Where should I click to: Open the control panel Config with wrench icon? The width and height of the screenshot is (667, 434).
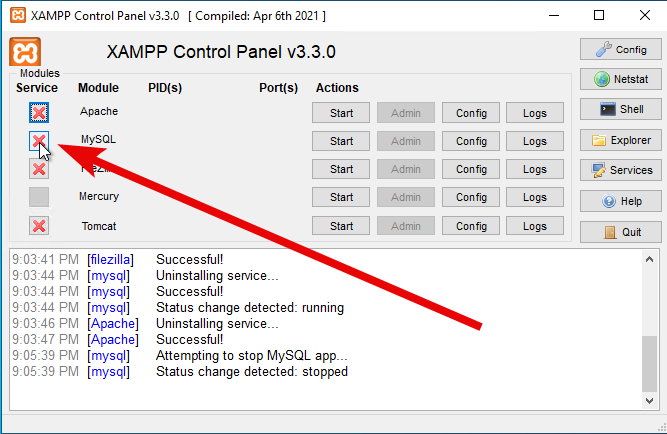coord(621,49)
